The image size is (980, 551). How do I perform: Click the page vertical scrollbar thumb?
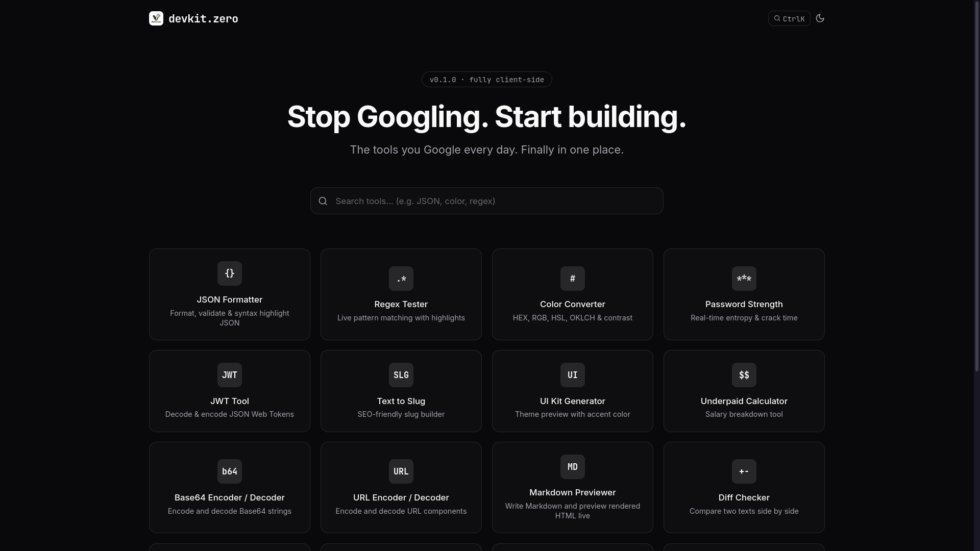click(x=977, y=186)
